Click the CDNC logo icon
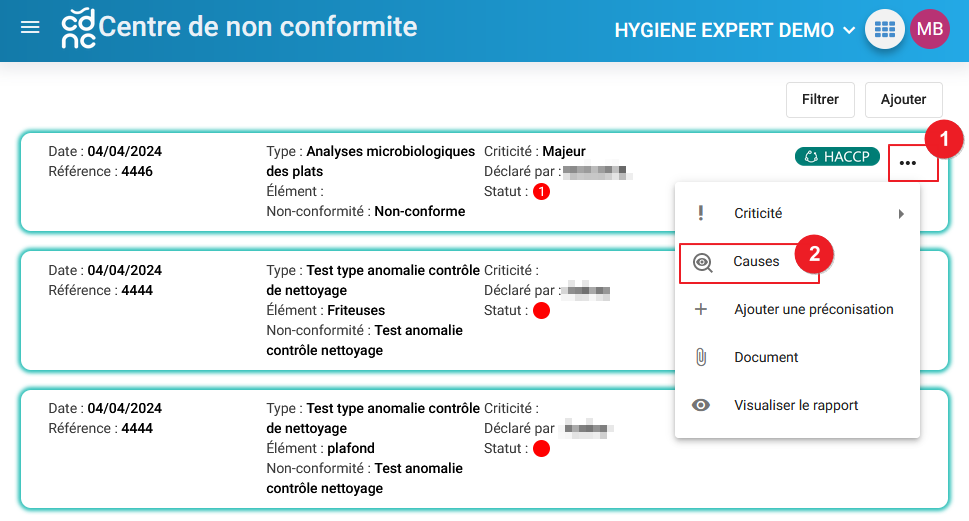The image size is (969, 521). [x=79, y=29]
